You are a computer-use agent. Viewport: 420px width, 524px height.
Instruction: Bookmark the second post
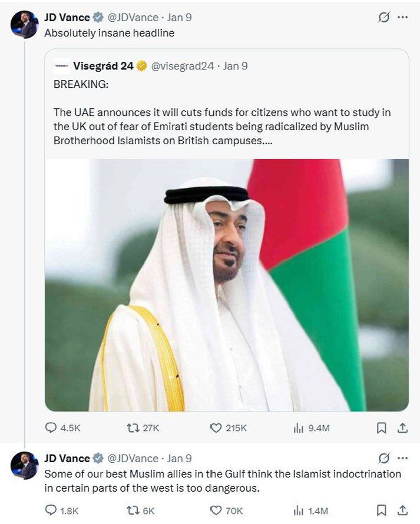tap(382, 510)
